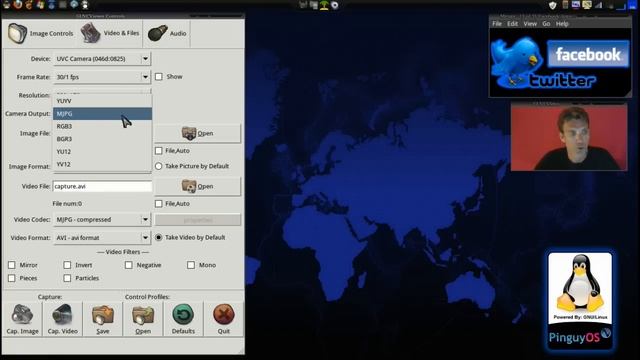Image resolution: width=640 pixels, height=360 pixels.
Task: Open Go menu in browser window
Action: coord(546,24)
